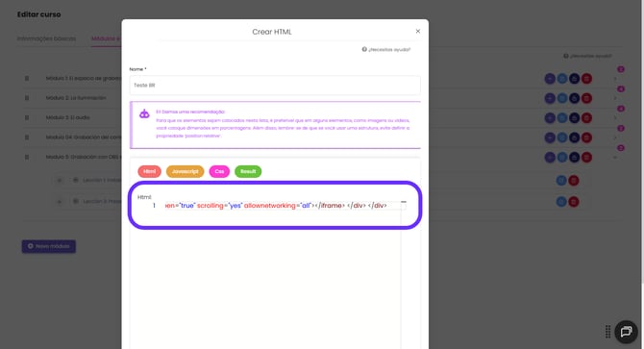The image size is (644, 349).
Task: Close the Crear HTML dialog
Action: click(418, 31)
